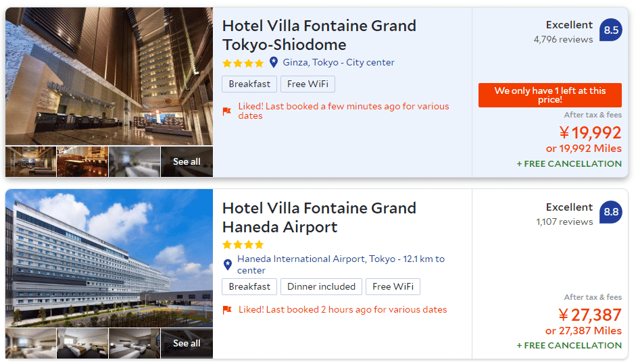Open first small thumbnail under Shiodome photo
This screenshot has width=638, height=364.
click(x=30, y=162)
